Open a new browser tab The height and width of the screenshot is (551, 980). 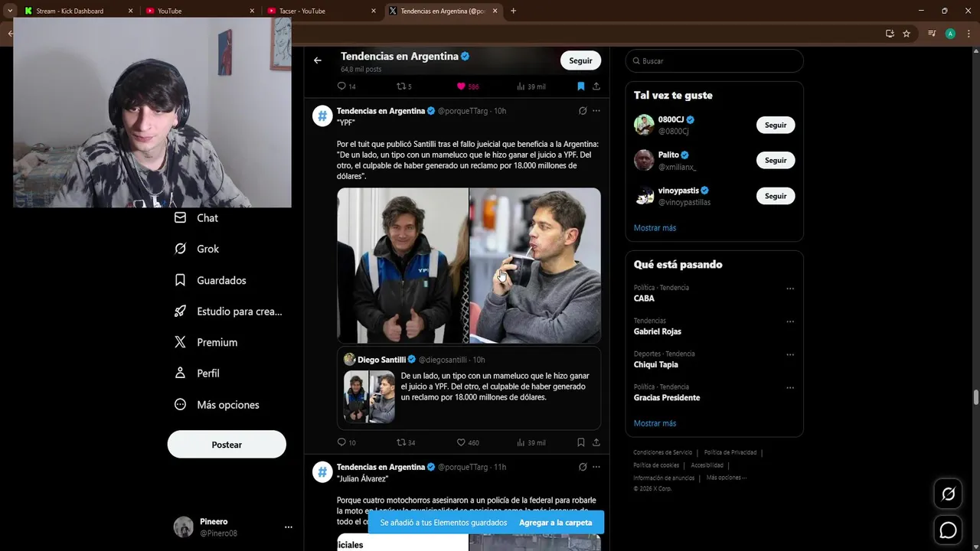coord(513,11)
